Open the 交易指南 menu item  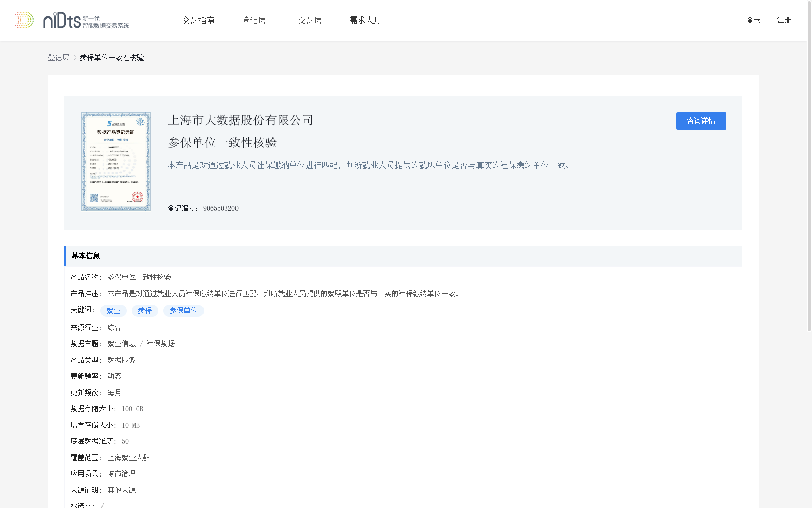(x=198, y=20)
